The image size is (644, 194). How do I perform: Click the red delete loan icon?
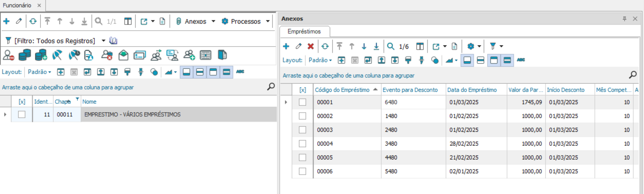[310, 46]
